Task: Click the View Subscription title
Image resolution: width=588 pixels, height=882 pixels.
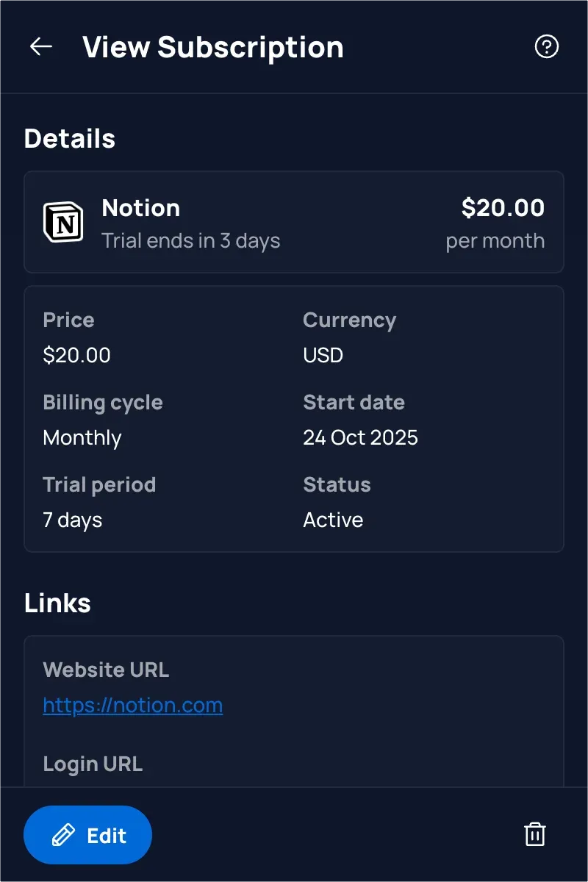Action: click(x=213, y=46)
